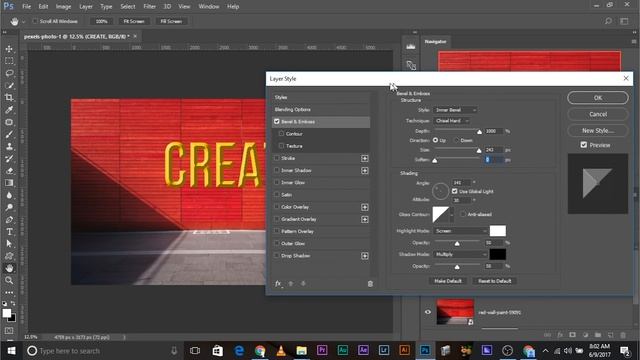Select the Rectangular Marquee tool
640x360 pixels.
point(9,61)
